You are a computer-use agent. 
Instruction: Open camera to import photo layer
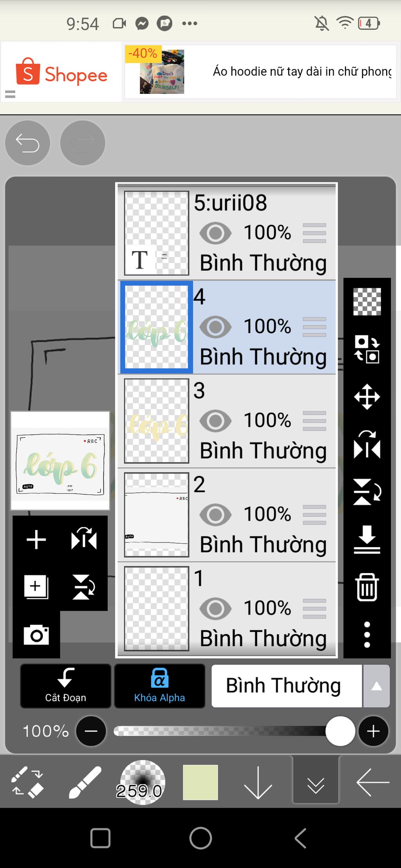[x=36, y=635]
